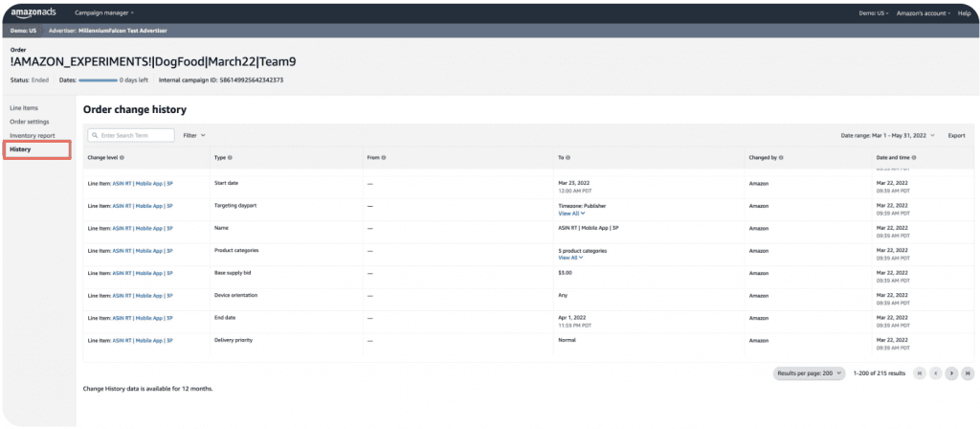Click info icon beside Change level header
The width and height of the screenshot is (980, 429).
click(x=123, y=157)
